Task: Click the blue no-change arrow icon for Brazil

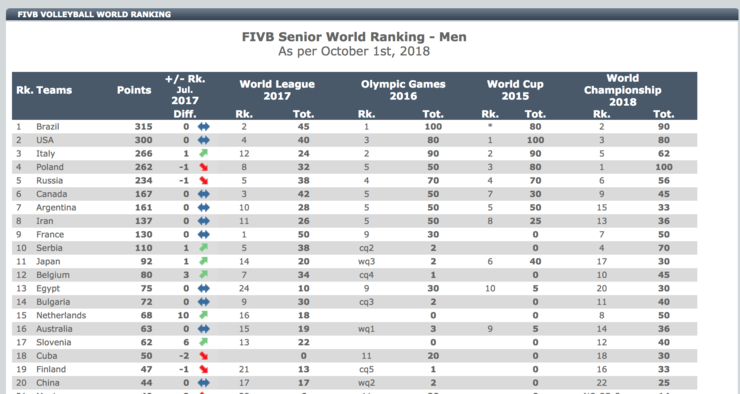Action: pos(203,126)
